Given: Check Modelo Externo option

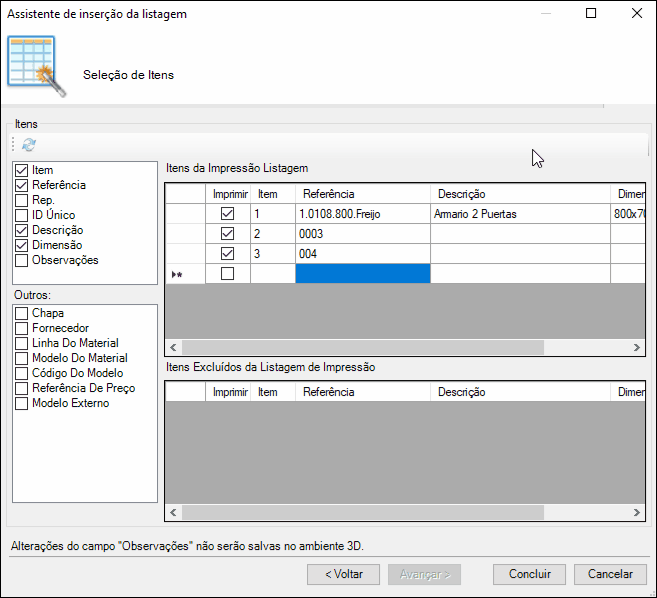Looking at the screenshot, I should [21, 404].
